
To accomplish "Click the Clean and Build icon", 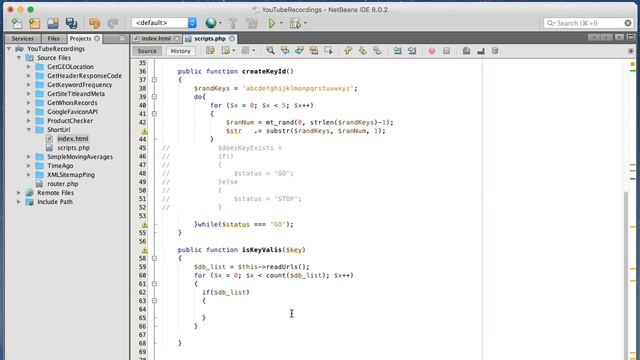I will pos(252,23).
